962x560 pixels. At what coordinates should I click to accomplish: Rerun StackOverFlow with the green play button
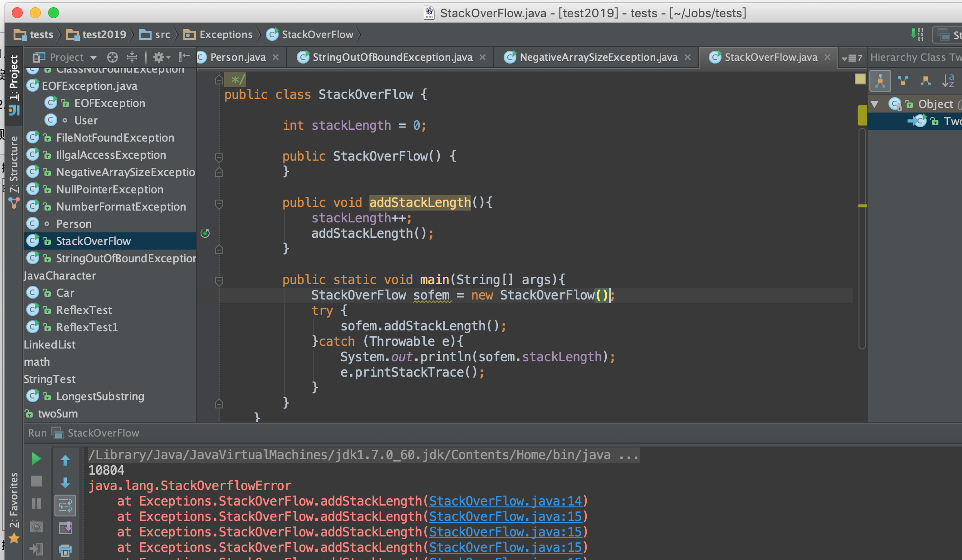coord(36,459)
